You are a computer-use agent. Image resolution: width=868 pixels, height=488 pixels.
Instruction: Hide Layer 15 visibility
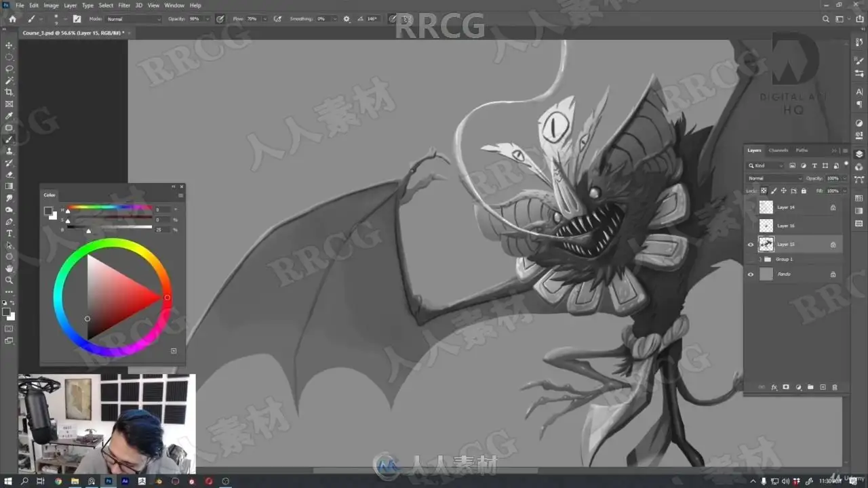click(751, 245)
